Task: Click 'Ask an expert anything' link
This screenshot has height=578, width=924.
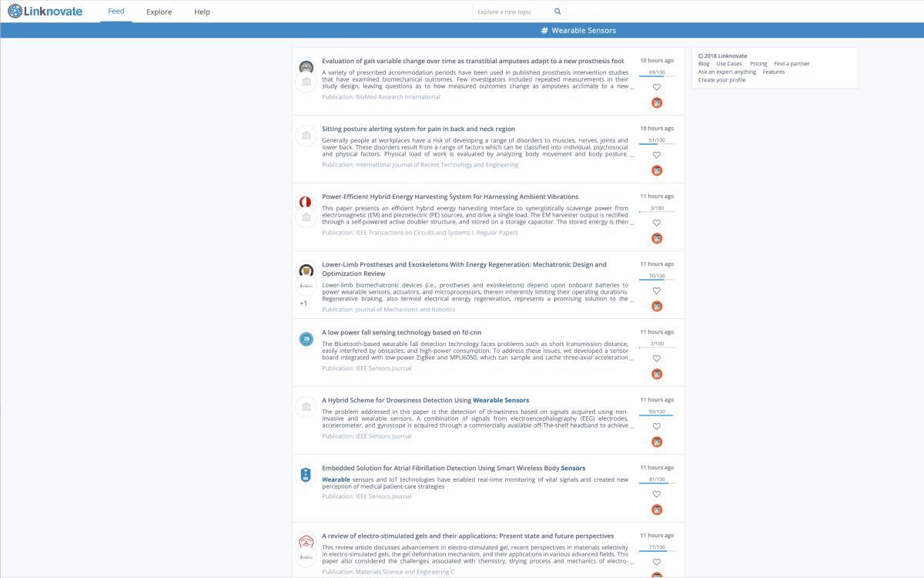Action: click(727, 72)
